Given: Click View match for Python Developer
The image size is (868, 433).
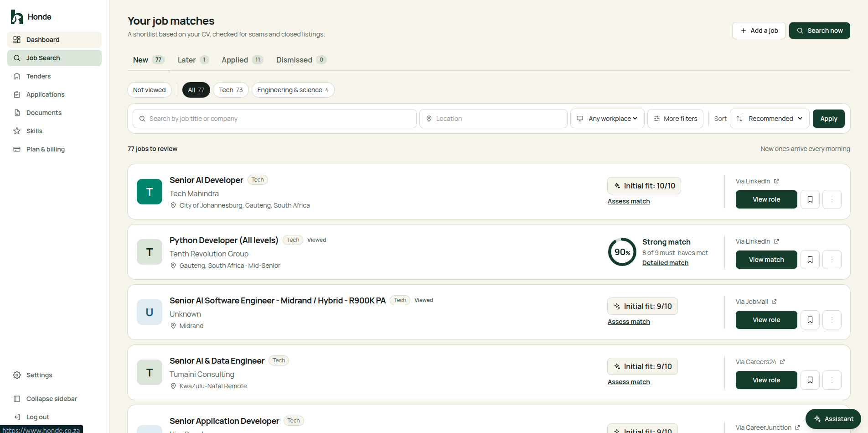Looking at the screenshot, I should (766, 260).
